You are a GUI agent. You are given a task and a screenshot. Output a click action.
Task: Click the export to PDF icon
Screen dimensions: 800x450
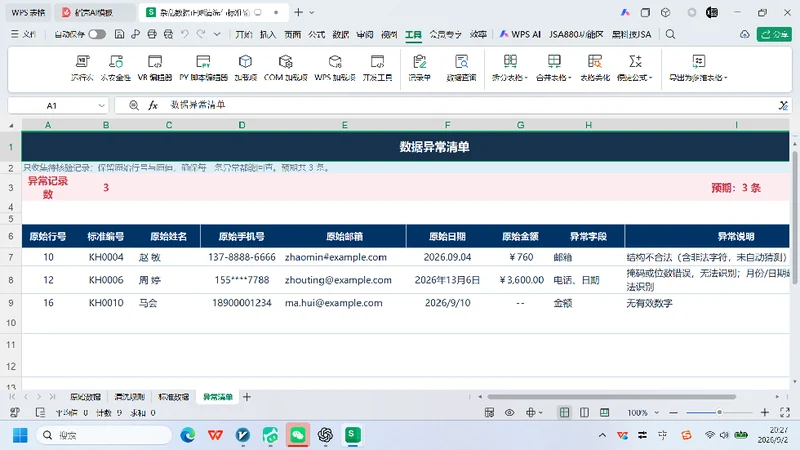(x=136, y=34)
